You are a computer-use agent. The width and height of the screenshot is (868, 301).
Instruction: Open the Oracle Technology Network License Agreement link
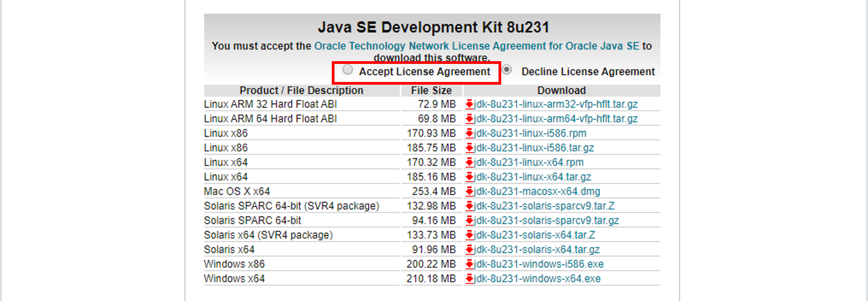[477, 46]
